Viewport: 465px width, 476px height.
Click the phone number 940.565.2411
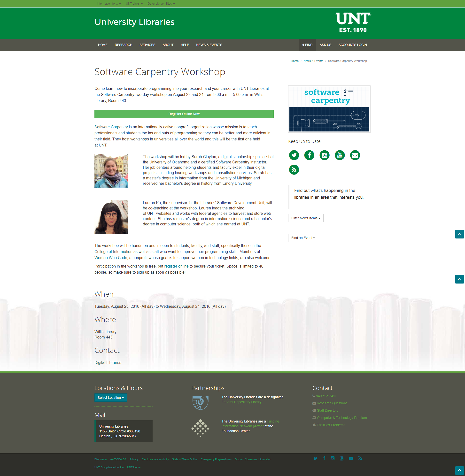(x=326, y=396)
